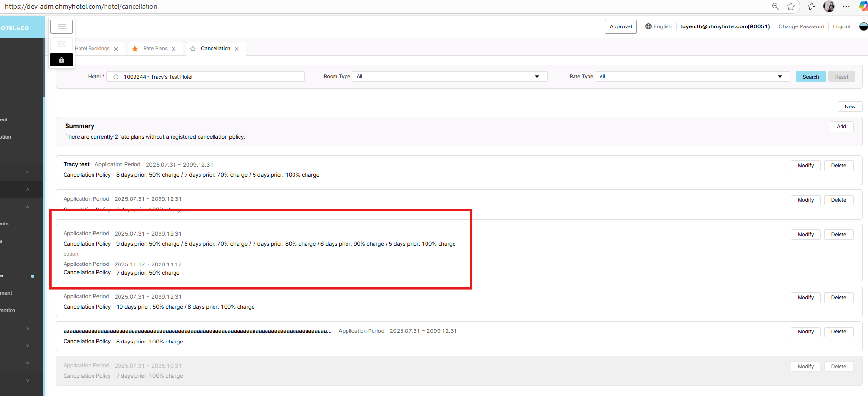Open browser favorites list icon
868x396 pixels.
[812, 6]
